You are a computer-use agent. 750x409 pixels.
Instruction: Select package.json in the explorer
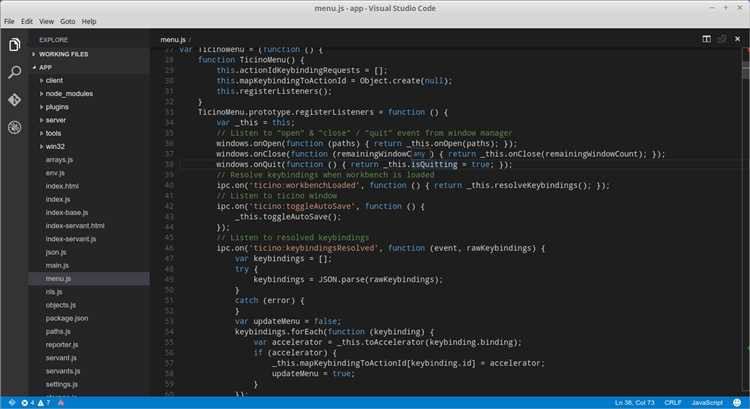pos(67,318)
